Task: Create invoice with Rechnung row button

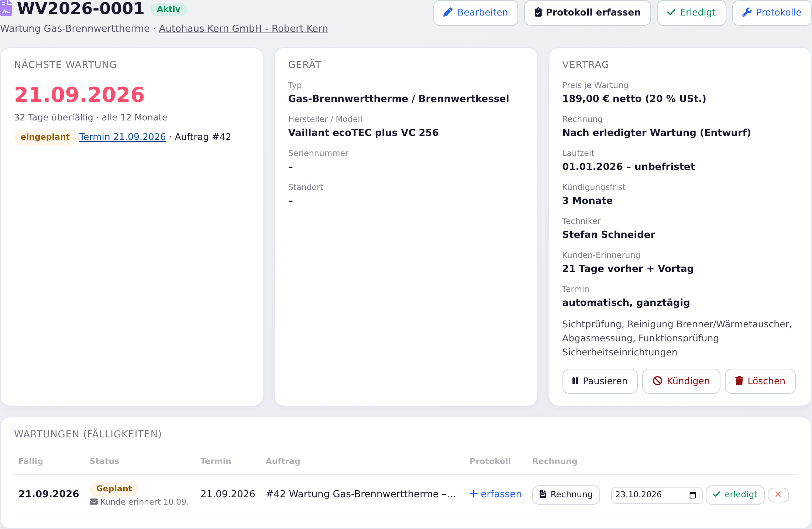Action: [x=566, y=494]
